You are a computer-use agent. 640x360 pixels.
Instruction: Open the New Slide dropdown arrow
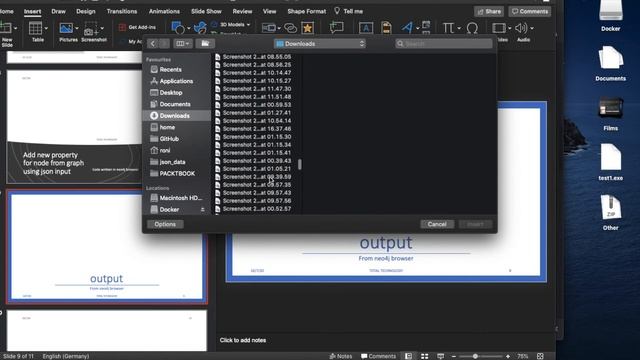16,28
